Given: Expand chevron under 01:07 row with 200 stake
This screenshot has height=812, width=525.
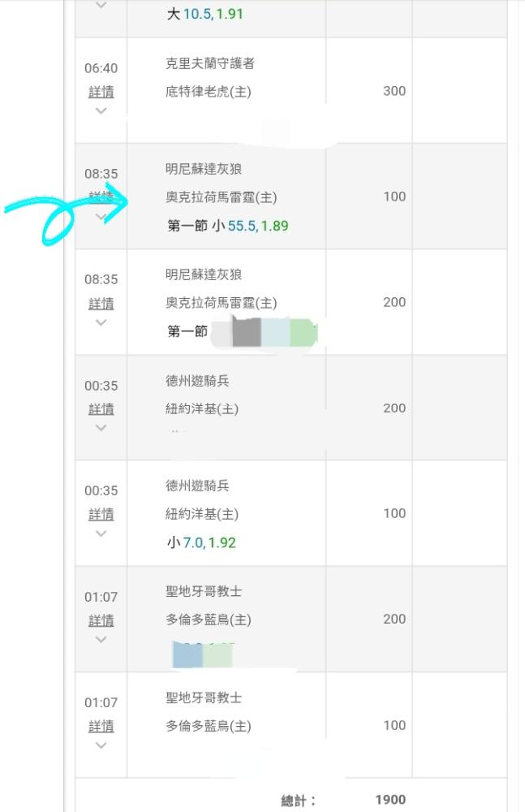Looking at the screenshot, I should coord(101,640).
